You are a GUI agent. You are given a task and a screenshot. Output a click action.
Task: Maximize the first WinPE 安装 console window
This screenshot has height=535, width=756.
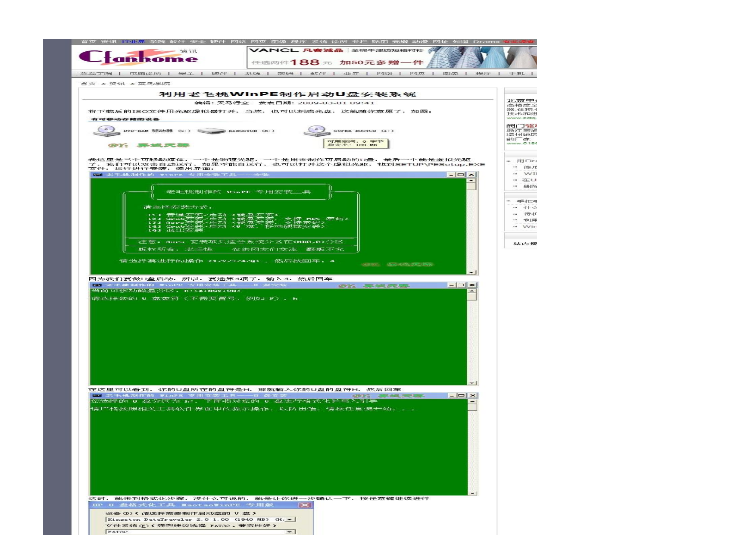pos(461,175)
